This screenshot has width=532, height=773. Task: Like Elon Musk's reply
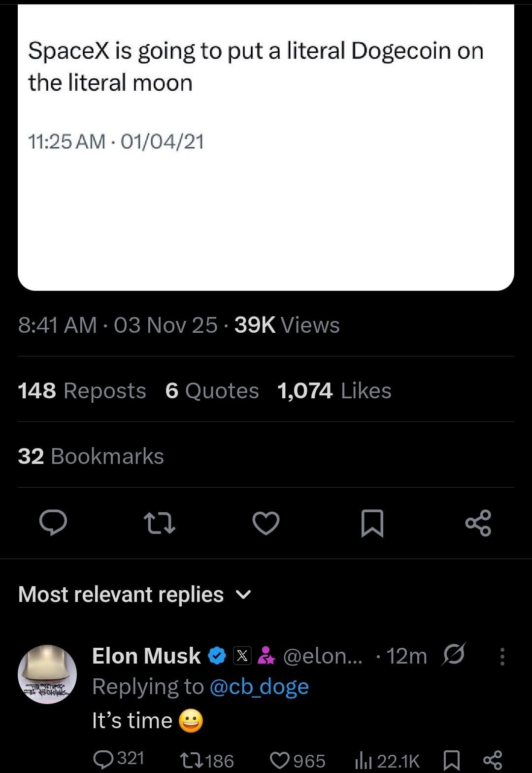click(280, 760)
